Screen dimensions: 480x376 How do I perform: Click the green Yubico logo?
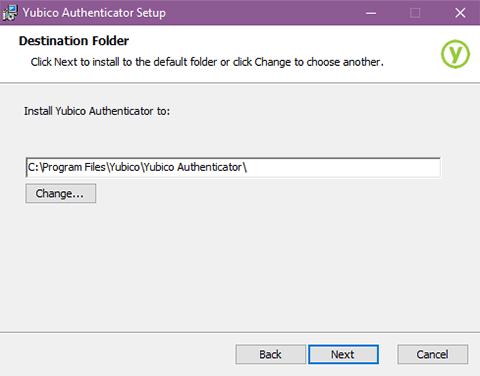[x=455, y=54]
